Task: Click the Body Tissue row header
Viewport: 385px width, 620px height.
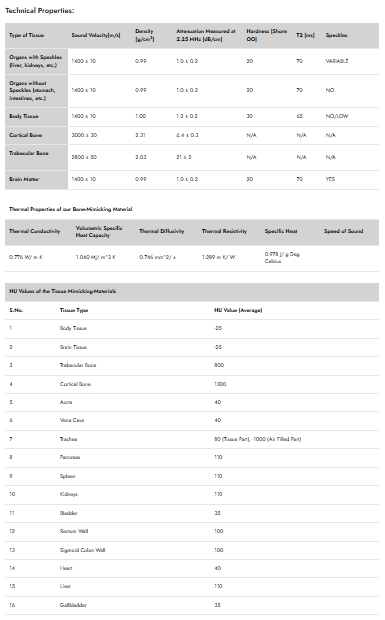Action: click(24, 116)
